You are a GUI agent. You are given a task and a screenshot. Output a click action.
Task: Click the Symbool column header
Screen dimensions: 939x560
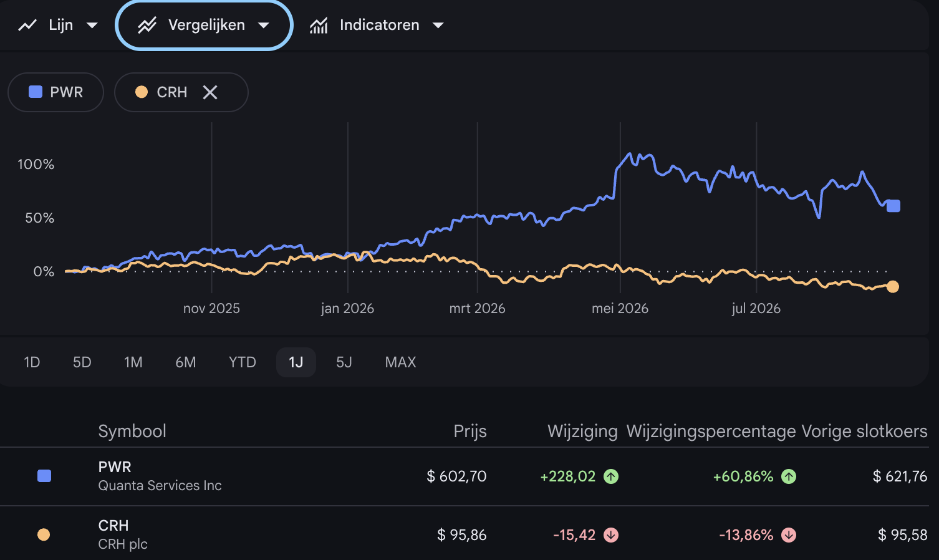coord(132,432)
